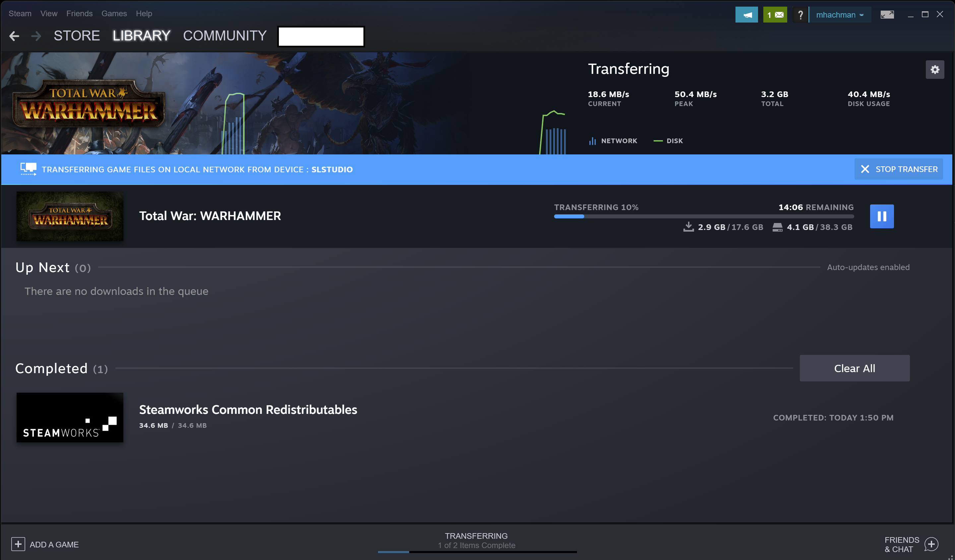Image resolution: width=955 pixels, height=560 pixels.
Task: Click the download size indicator icon
Action: pyautogui.click(x=688, y=227)
